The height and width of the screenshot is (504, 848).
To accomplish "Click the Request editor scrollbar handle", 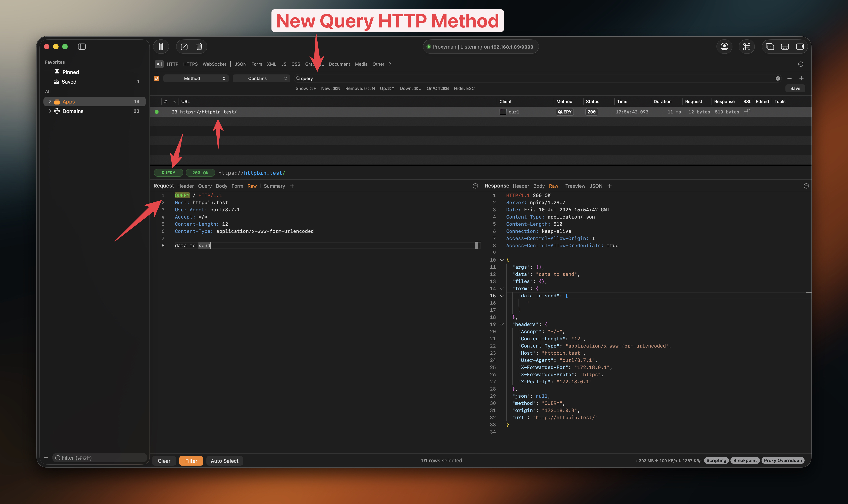I will (x=477, y=245).
